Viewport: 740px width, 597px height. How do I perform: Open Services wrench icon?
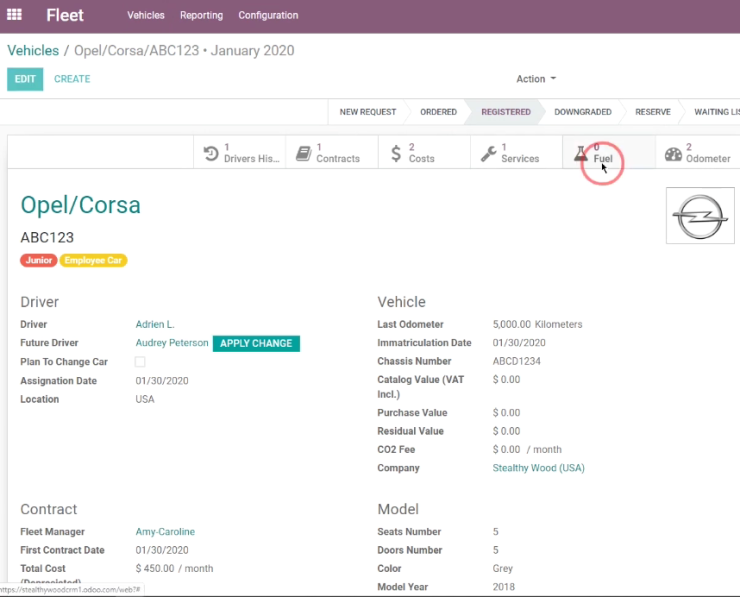tap(488, 153)
